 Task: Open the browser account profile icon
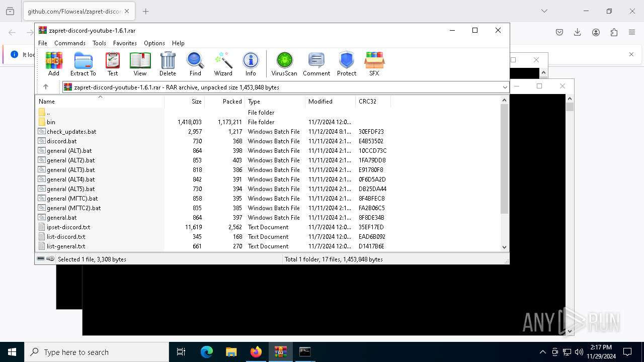tap(596, 32)
